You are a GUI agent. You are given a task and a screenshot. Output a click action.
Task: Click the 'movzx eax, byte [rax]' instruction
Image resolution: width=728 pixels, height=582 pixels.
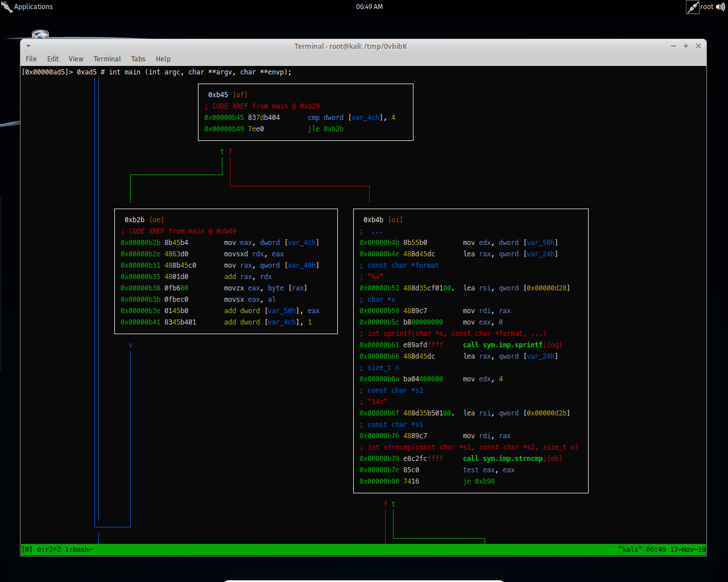pos(266,288)
